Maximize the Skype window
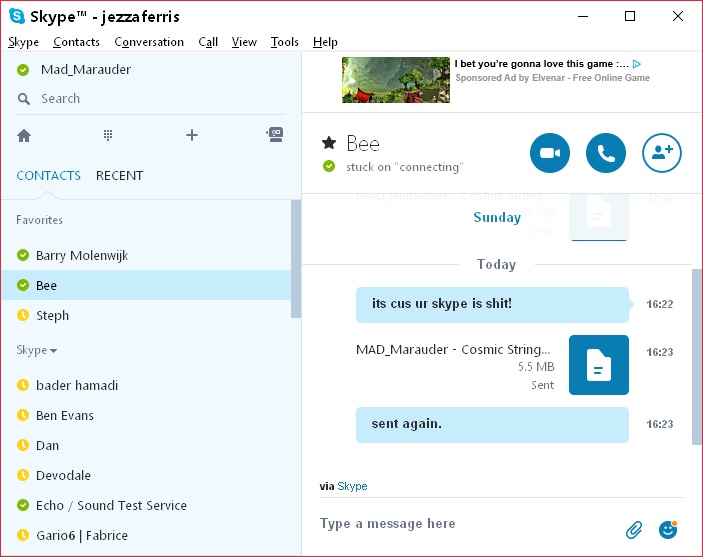 (x=630, y=17)
